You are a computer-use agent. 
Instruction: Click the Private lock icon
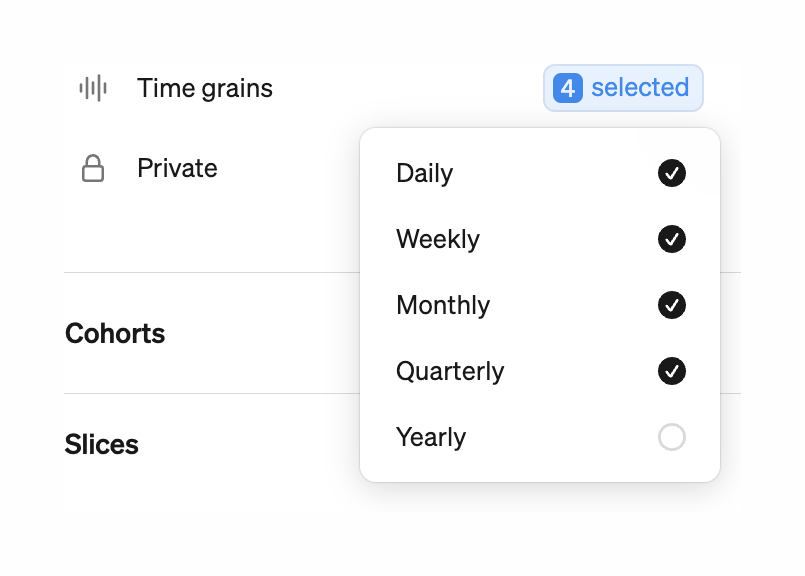(x=92, y=168)
